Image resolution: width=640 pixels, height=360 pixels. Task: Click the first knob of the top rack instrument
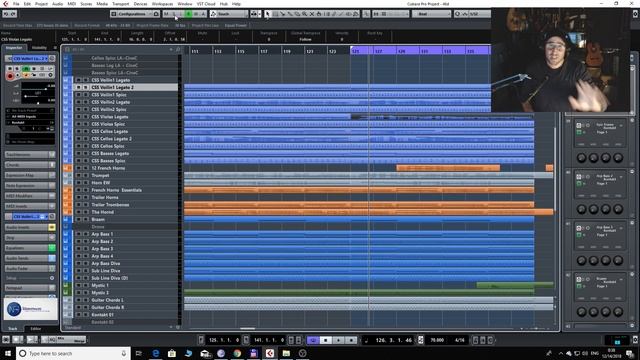[x=581, y=158]
